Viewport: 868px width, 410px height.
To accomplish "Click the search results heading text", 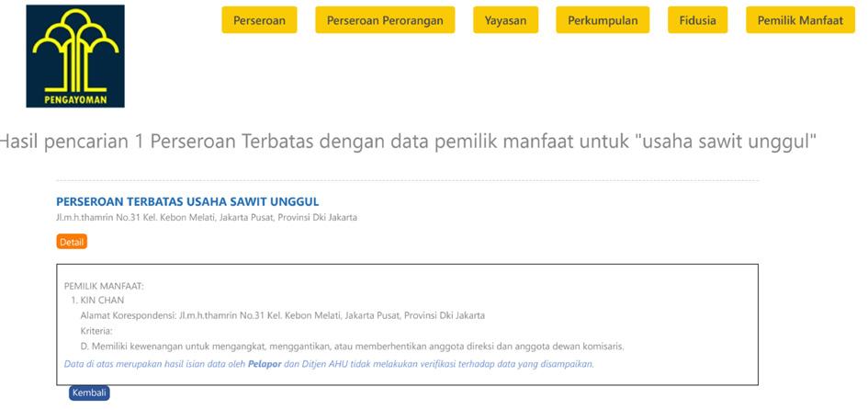I will [x=408, y=142].
